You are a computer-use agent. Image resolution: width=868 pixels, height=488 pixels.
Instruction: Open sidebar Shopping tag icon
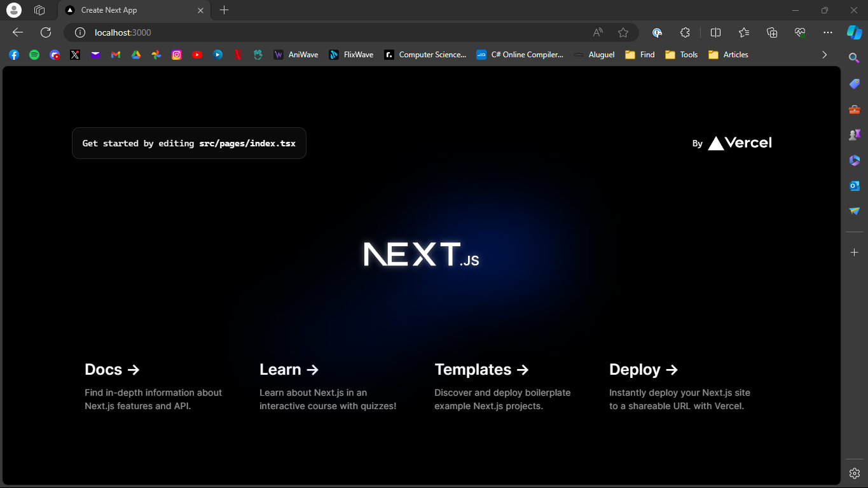tap(855, 83)
